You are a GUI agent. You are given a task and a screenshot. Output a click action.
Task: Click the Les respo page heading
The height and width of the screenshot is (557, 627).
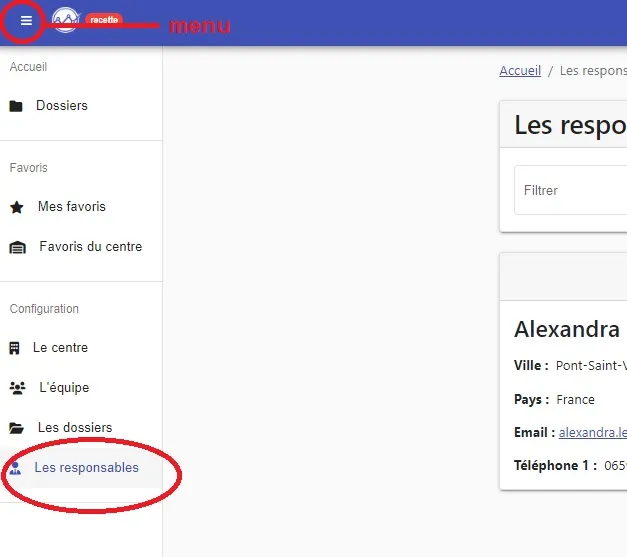click(571, 125)
